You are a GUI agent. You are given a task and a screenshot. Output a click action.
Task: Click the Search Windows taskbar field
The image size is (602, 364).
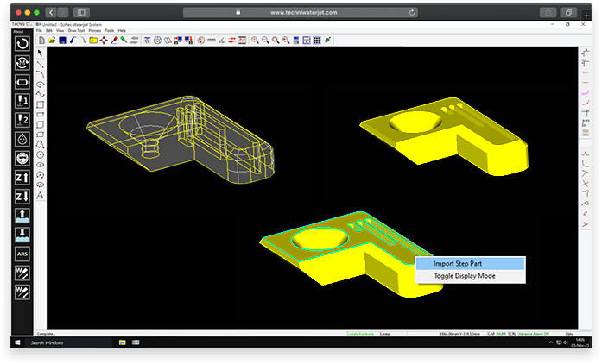point(68,342)
